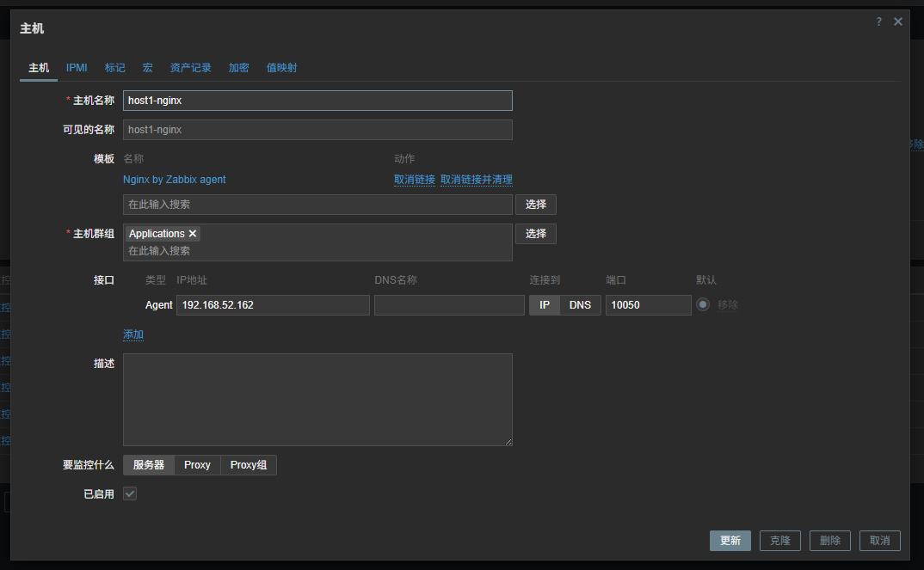Edit the Agent IP address 192.168.52.162
This screenshot has height=570, width=924.
click(x=273, y=305)
